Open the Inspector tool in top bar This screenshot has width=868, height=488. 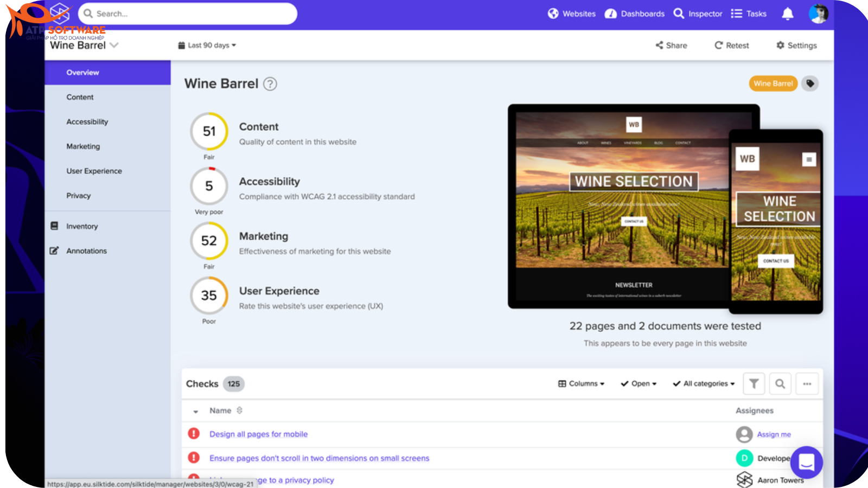tap(698, 14)
